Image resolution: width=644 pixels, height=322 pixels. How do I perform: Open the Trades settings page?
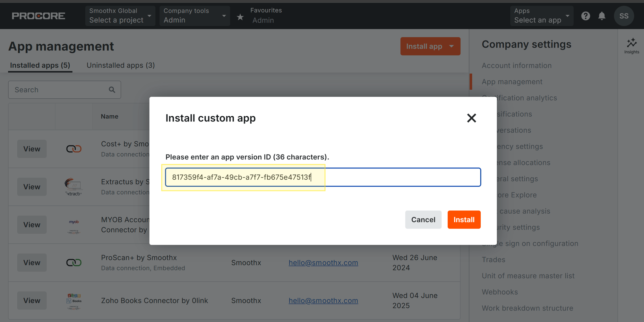point(494,260)
